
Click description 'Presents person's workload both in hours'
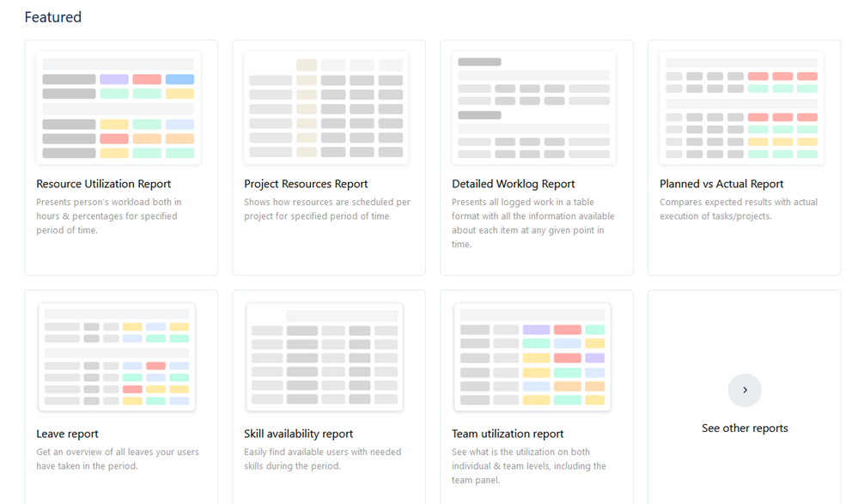(109, 216)
